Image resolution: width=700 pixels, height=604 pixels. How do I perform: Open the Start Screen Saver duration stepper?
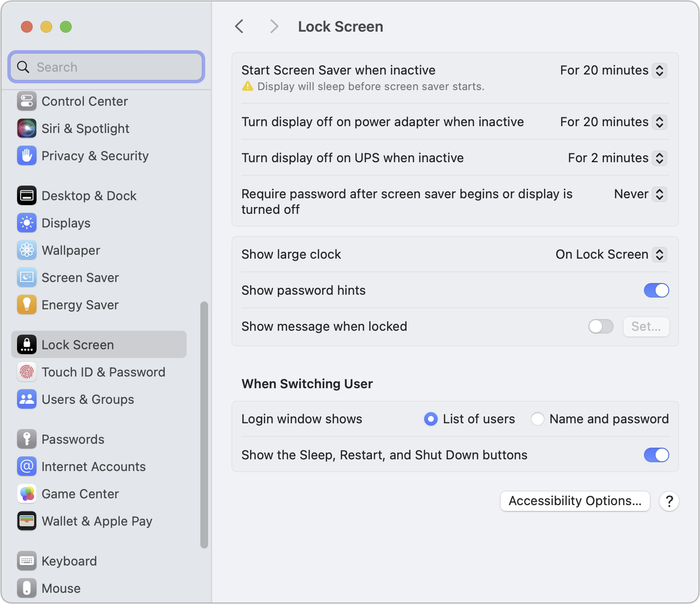click(660, 70)
